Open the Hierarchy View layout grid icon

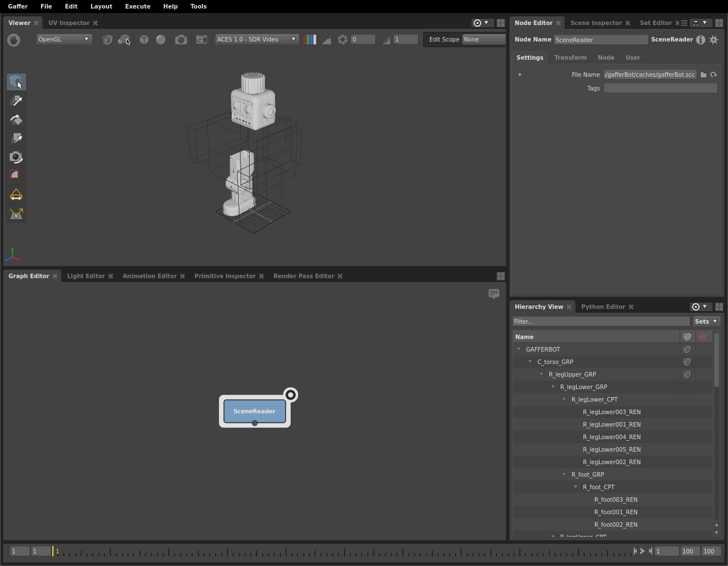(719, 307)
